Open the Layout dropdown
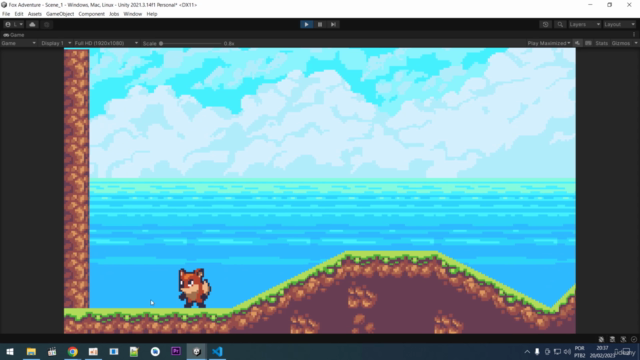Image resolution: width=640 pixels, height=360 pixels. (619, 24)
